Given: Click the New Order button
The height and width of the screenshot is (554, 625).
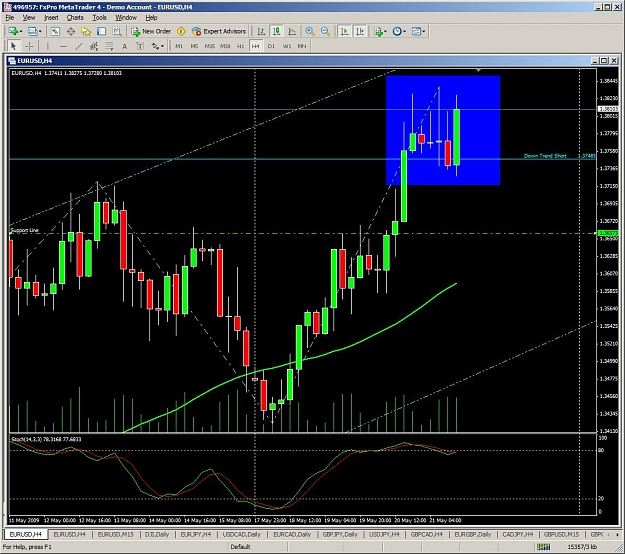Looking at the screenshot, I should pos(151,31).
